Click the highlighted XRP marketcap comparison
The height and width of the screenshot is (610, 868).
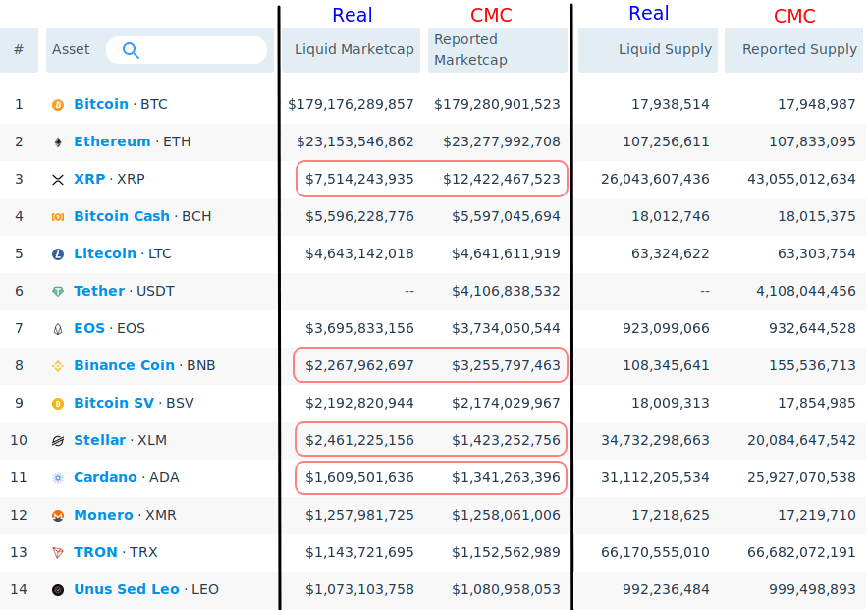pyautogui.click(x=432, y=179)
